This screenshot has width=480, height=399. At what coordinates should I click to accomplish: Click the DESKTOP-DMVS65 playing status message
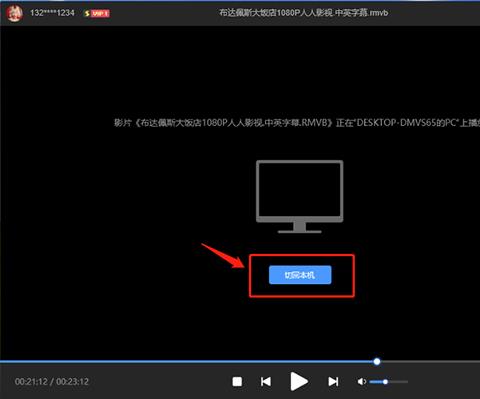pos(297,123)
